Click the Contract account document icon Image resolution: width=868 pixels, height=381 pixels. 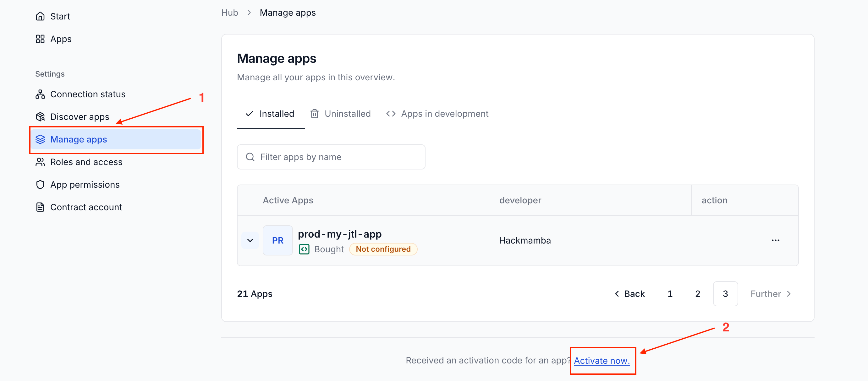[40, 207]
